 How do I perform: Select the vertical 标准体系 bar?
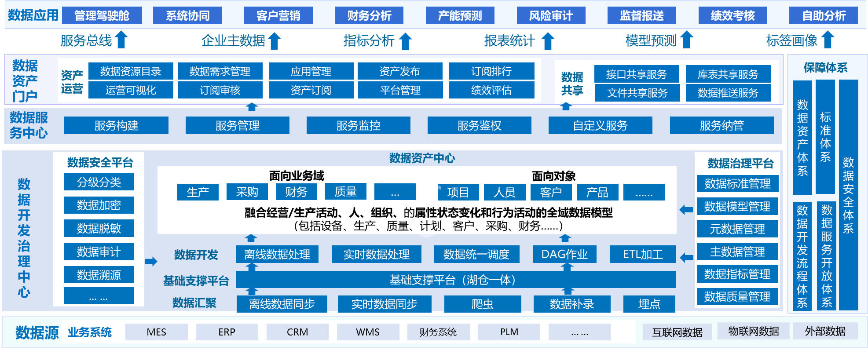pos(825,137)
